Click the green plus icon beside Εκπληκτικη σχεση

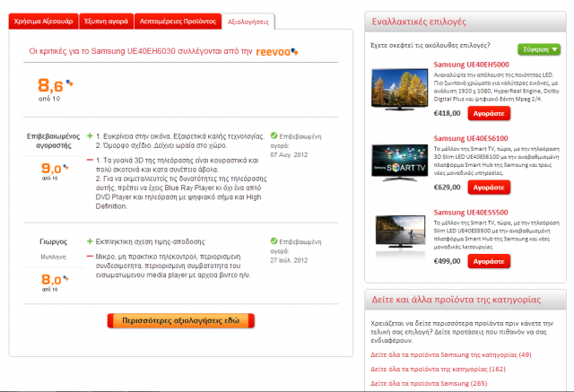pyautogui.click(x=90, y=241)
